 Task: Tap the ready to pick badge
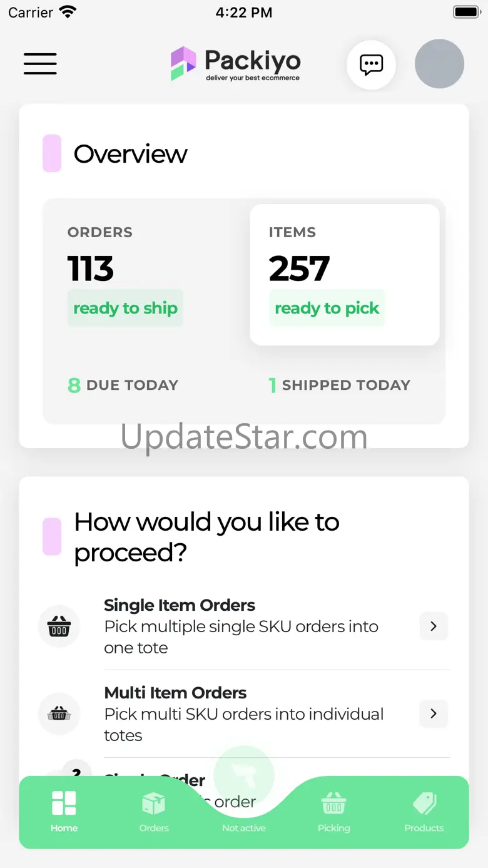(x=327, y=308)
